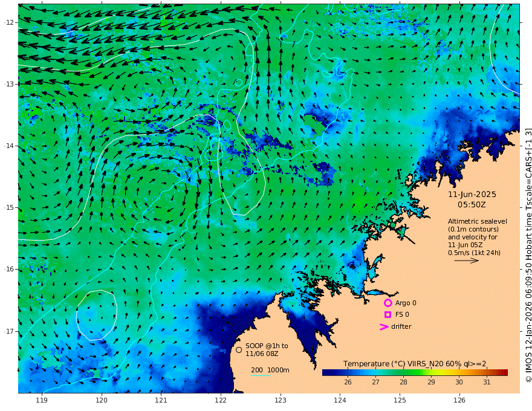The width and height of the screenshot is (532, 411).
Task: Click the '0.5m/s (1kt 24h)' text
Action: (474, 253)
